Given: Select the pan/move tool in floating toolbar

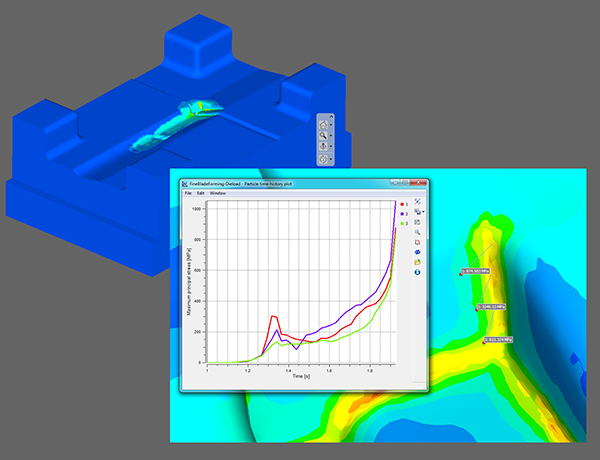Looking at the screenshot, I should [x=323, y=147].
